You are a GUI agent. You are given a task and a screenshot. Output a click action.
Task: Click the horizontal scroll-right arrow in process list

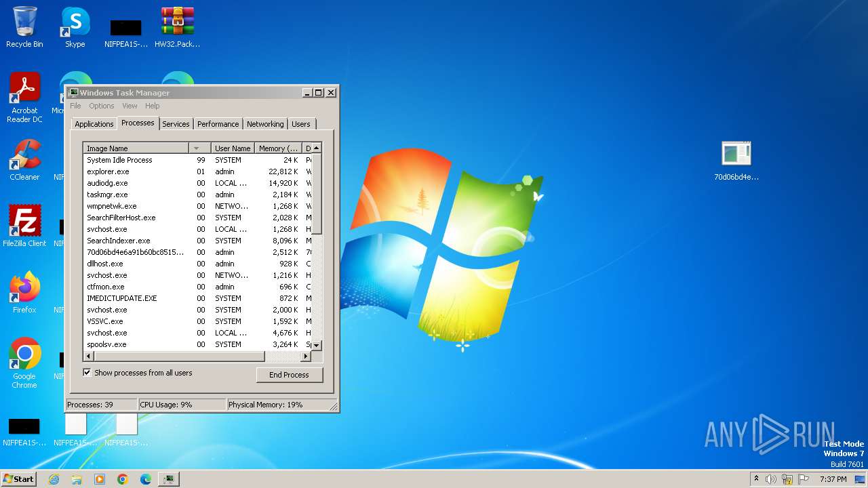(306, 356)
